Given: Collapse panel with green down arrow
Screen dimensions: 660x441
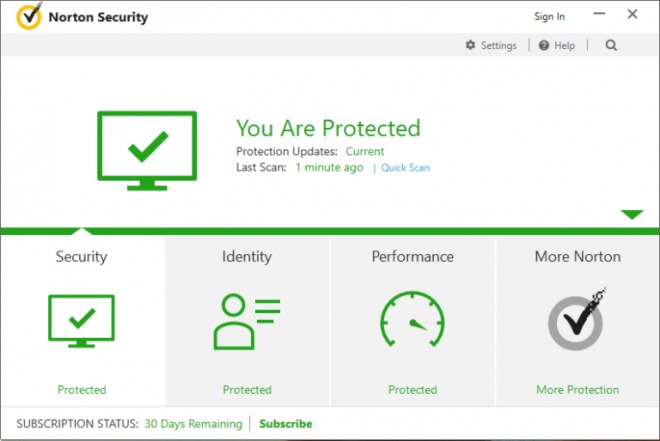Looking at the screenshot, I should pyautogui.click(x=632, y=214).
